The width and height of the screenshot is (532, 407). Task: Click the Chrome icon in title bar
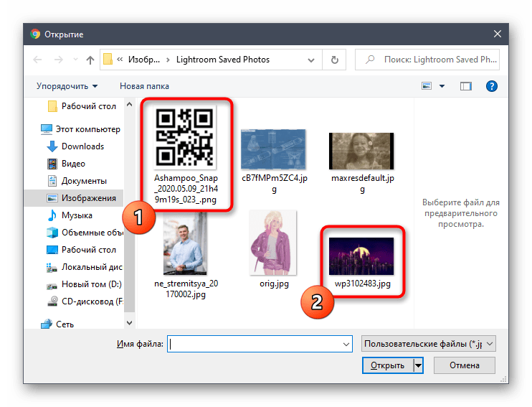click(x=35, y=34)
